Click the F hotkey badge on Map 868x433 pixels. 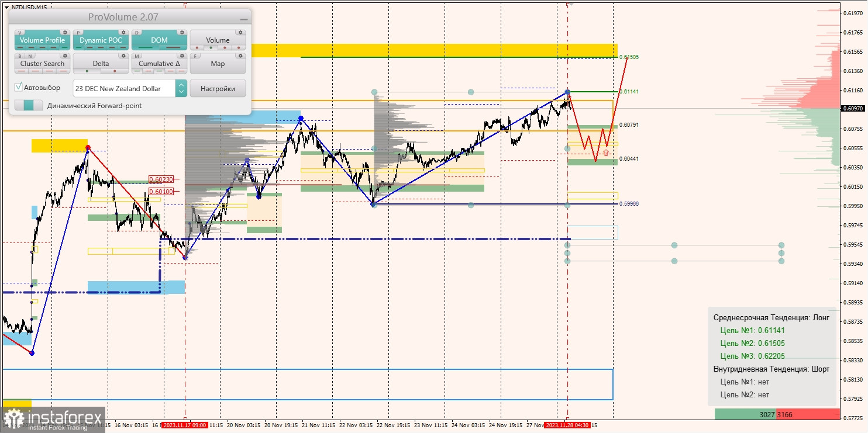pyautogui.click(x=195, y=56)
